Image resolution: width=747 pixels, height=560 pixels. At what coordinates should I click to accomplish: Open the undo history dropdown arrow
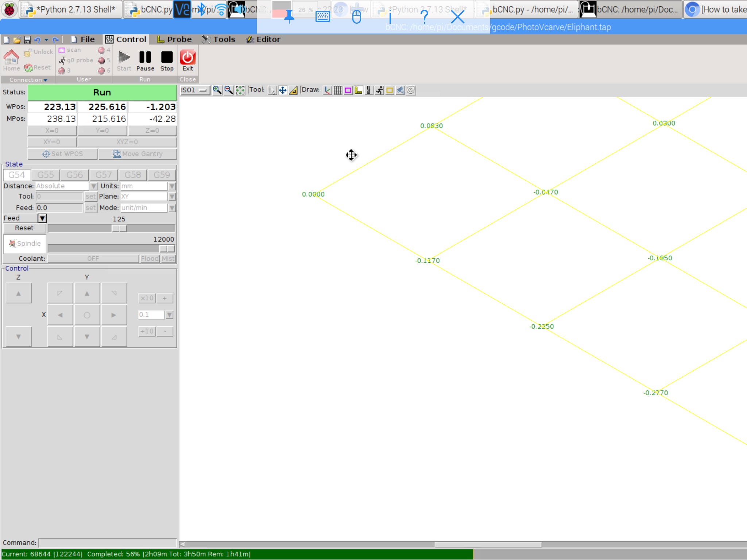click(x=46, y=40)
